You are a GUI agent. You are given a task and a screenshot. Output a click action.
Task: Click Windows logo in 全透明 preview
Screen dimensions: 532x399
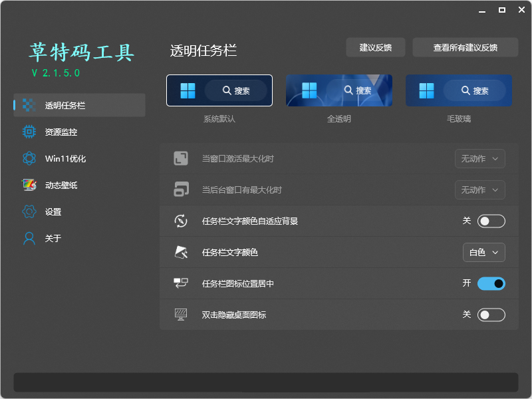point(309,90)
